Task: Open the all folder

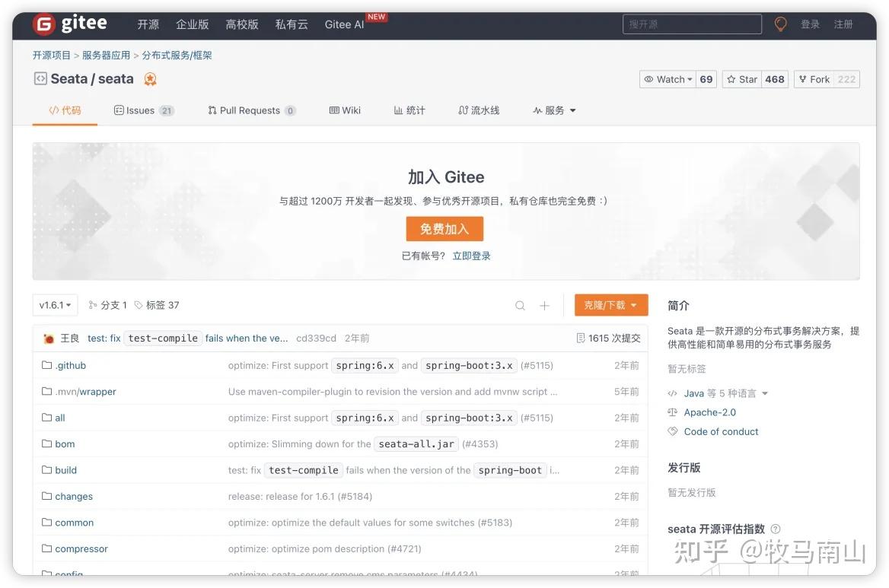Action: (60, 418)
